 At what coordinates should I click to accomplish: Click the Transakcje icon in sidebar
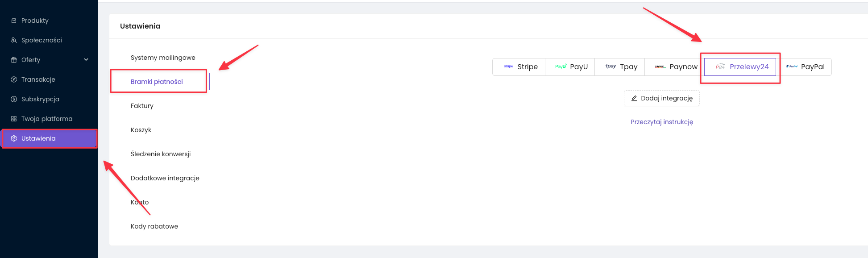pos(14,79)
